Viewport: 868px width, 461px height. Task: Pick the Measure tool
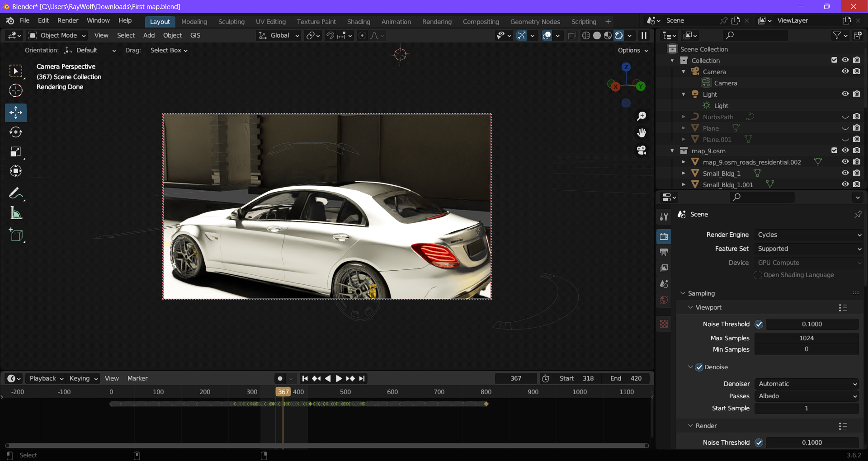click(x=16, y=213)
